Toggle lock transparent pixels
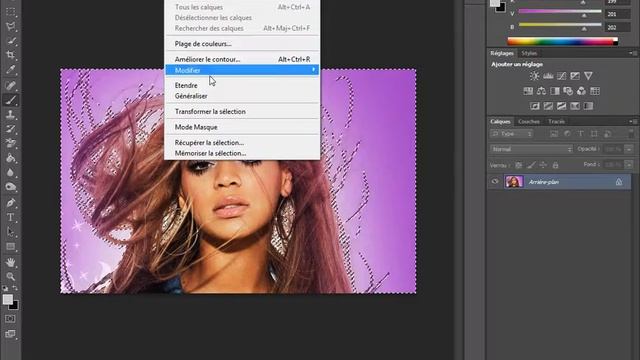This screenshot has height=360, width=640. coord(518,165)
